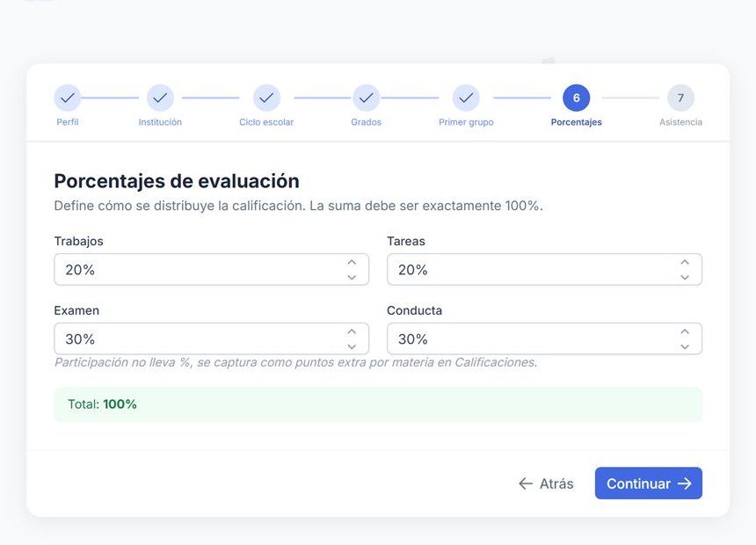The width and height of the screenshot is (756, 545).
Task: Decrease Trabajos percentage with down arrow
Action: click(352, 277)
